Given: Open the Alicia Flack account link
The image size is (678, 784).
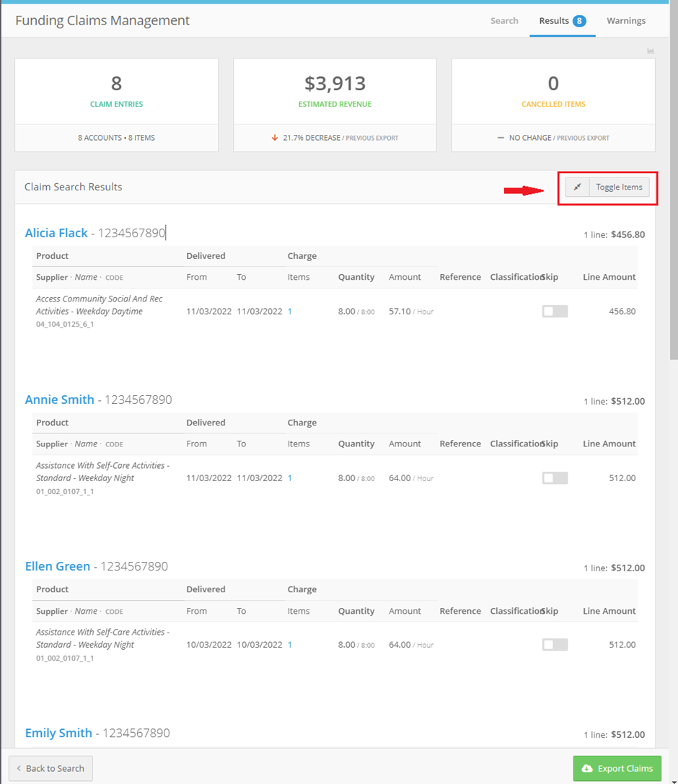Looking at the screenshot, I should click(x=56, y=233).
